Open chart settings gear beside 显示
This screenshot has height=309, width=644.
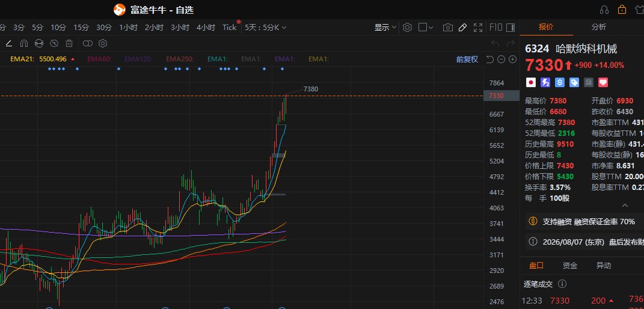pos(407,28)
